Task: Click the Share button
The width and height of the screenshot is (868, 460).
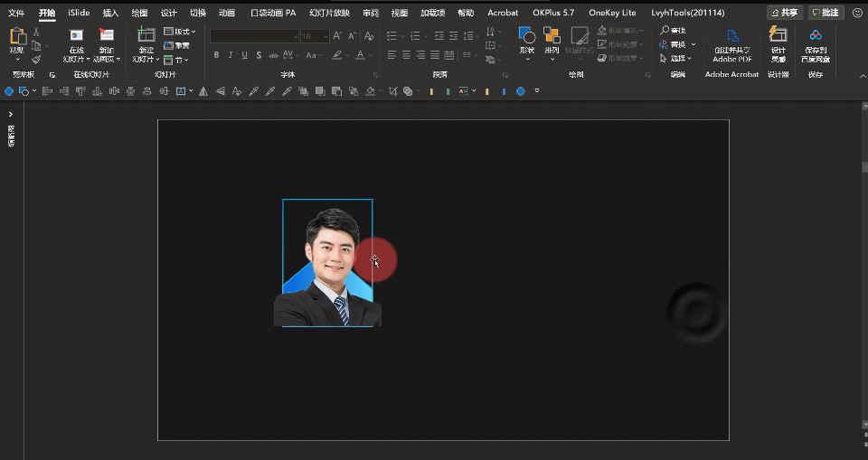Action: [784, 13]
